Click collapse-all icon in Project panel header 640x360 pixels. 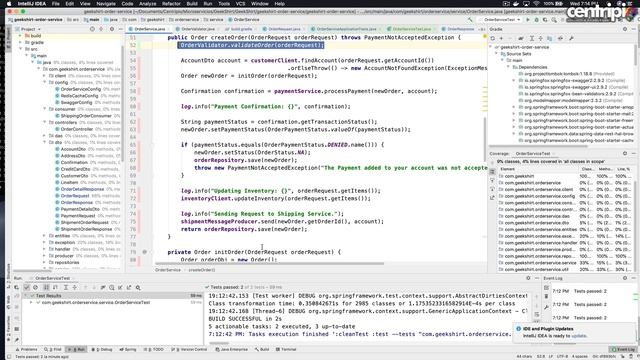101,29
